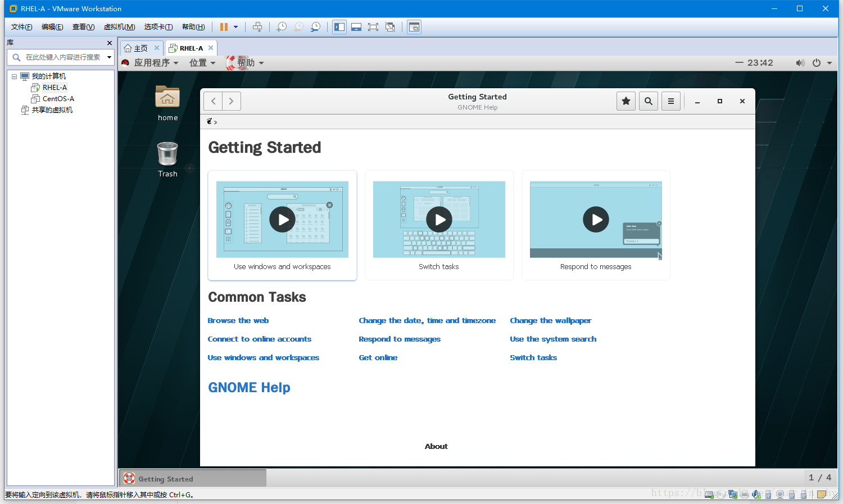
Task: Click the volume speaker icon in the top bar
Action: click(x=800, y=63)
